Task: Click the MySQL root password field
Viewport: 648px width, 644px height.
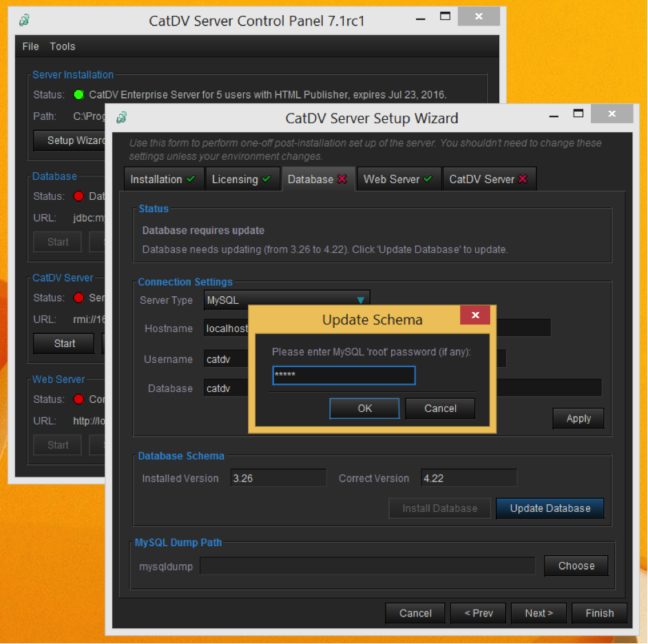Action: point(344,375)
